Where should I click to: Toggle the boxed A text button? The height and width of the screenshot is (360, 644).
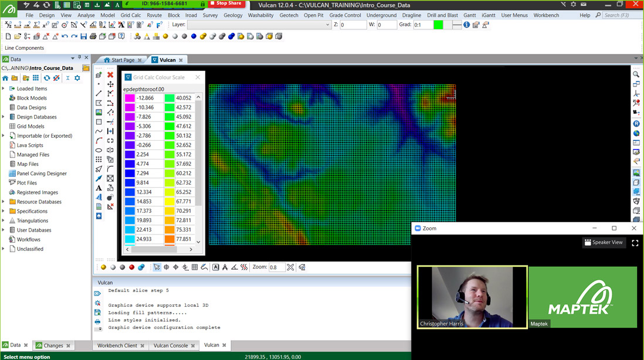click(x=216, y=267)
